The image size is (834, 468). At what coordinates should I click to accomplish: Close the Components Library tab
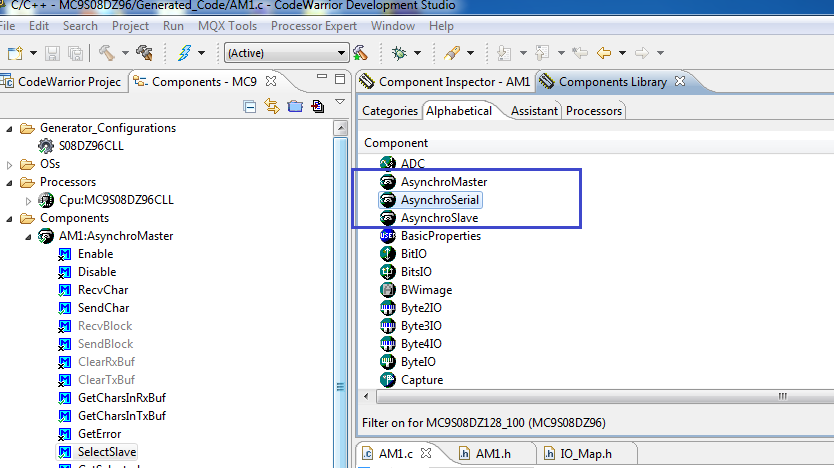[680, 81]
